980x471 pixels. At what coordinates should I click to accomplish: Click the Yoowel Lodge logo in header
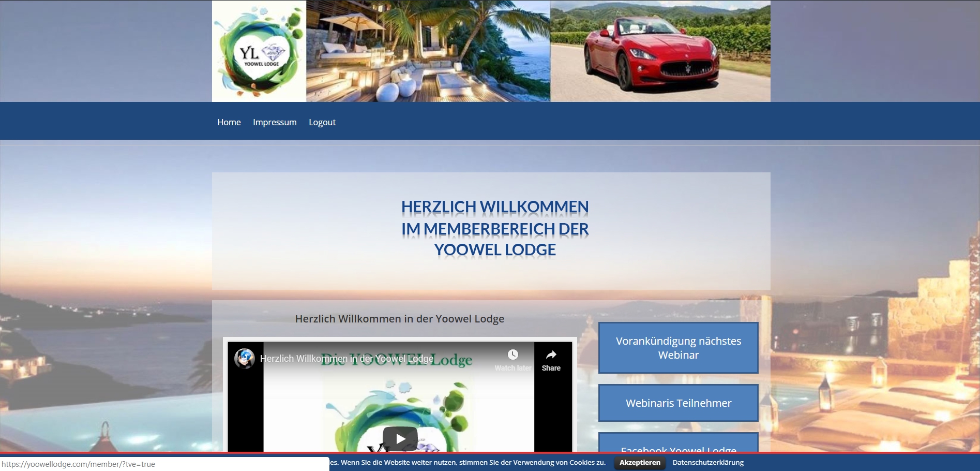click(x=259, y=51)
